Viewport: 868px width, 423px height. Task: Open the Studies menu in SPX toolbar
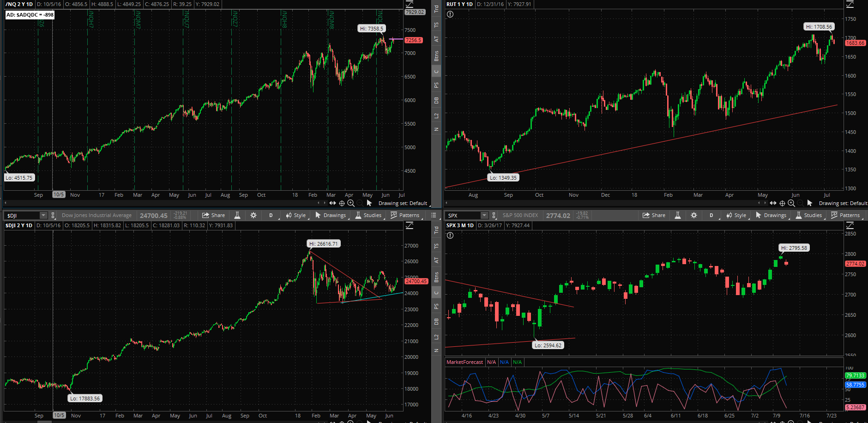coord(809,215)
